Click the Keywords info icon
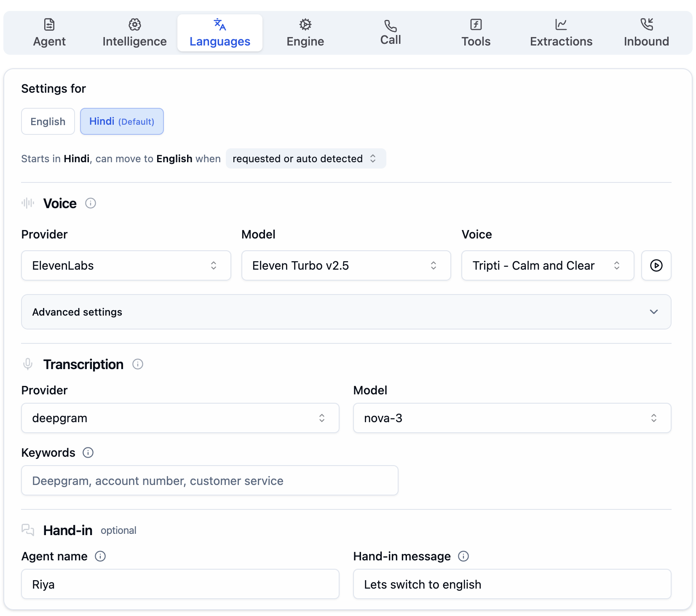 pyautogui.click(x=88, y=453)
